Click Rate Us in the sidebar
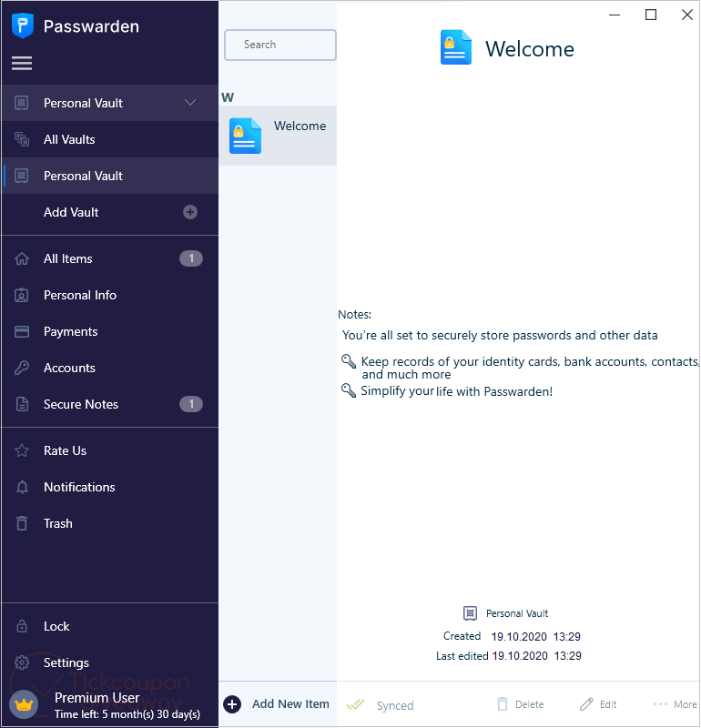This screenshot has width=701, height=728. click(110, 450)
